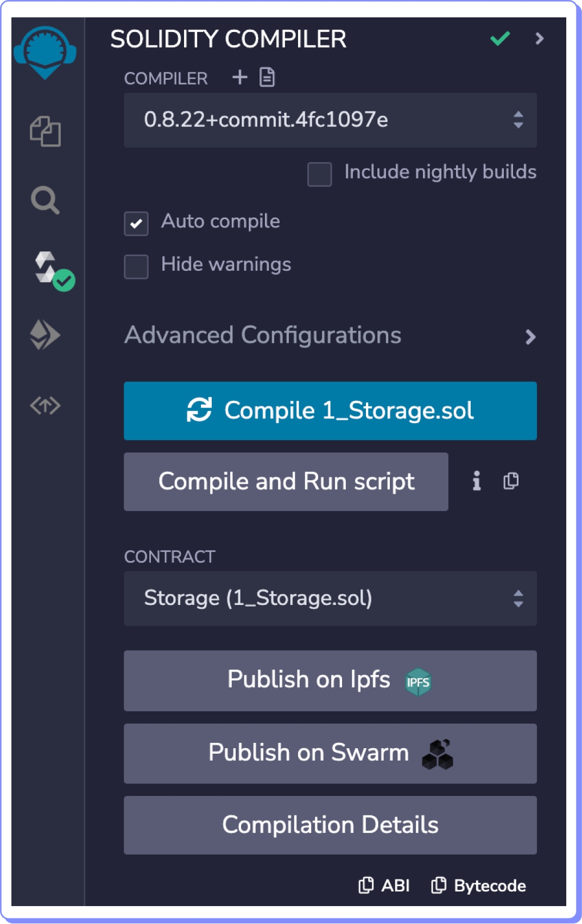Open compiler version dropdown 0.8.22+commit.4fc1097e
This screenshot has width=582, height=924.
pos(330,120)
